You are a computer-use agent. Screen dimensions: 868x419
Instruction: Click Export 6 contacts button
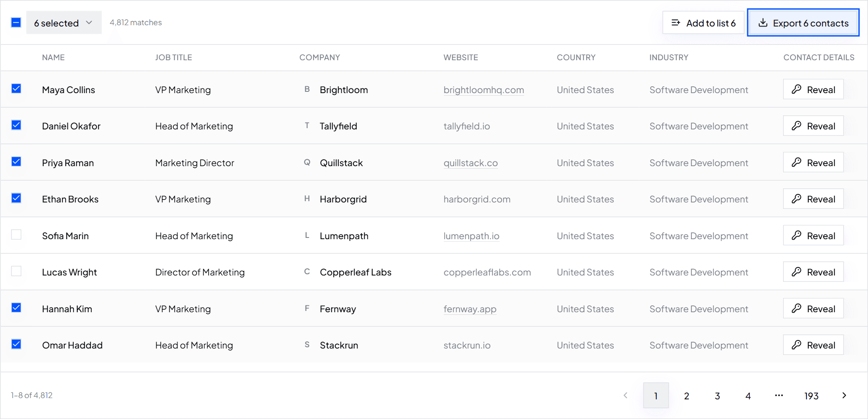click(803, 23)
